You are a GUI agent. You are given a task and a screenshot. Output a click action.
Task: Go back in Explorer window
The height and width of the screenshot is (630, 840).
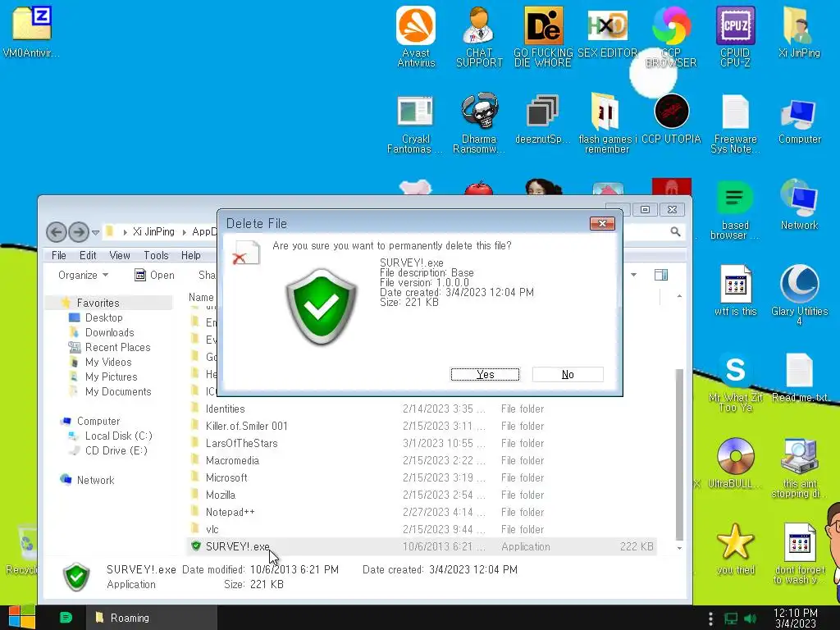point(57,232)
